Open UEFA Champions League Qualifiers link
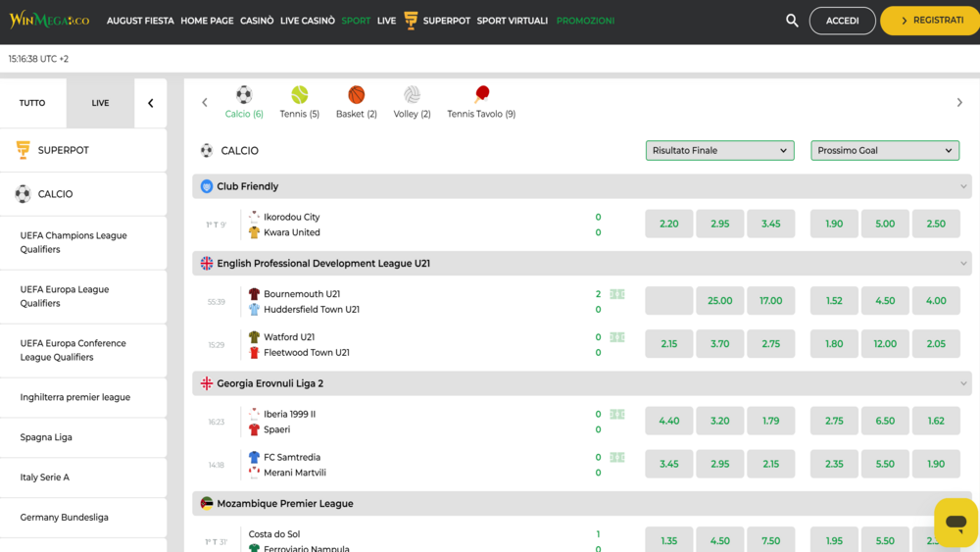 tap(83, 242)
